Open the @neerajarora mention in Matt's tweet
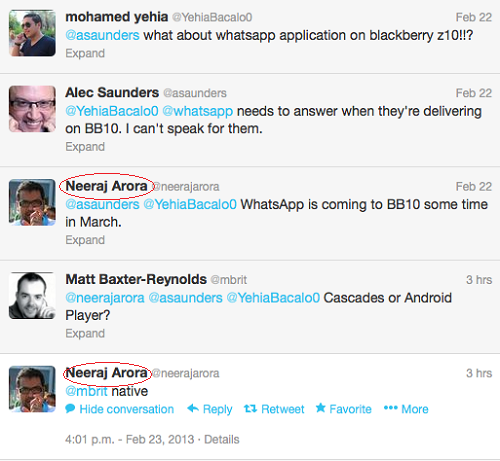 coord(105,298)
